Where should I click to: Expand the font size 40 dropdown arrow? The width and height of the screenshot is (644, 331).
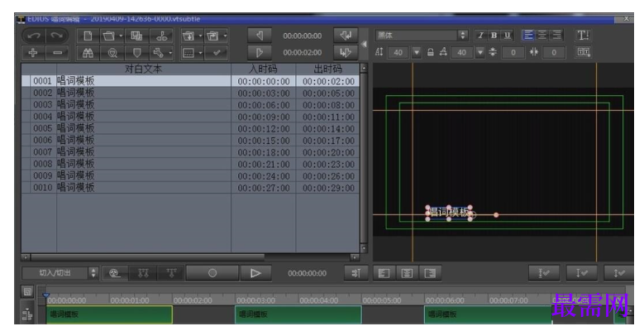(417, 52)
